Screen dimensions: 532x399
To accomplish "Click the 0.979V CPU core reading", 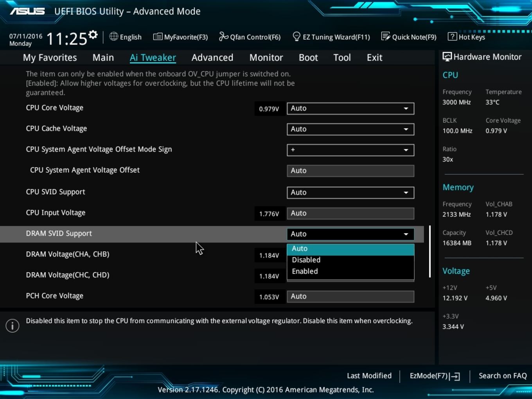I will 269,109.
